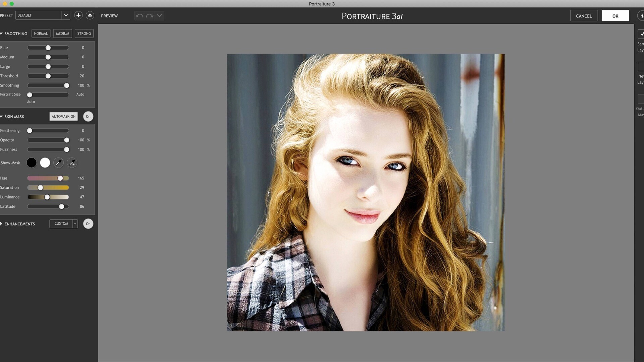Toggle the Skin Mask On switch

click(88, 117)
